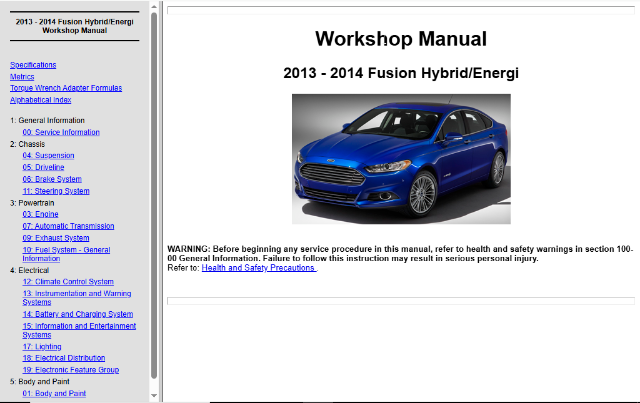Screen dimensions: 640x403
Task: Open 12: Climate Control System
Action: point(68,282)
